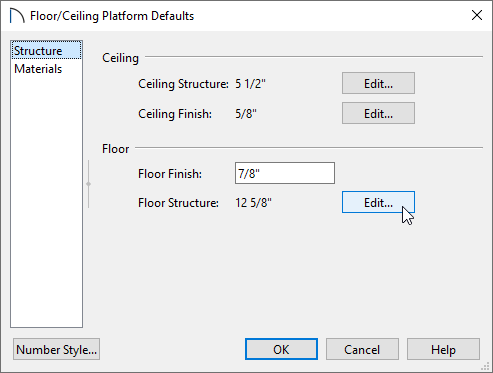Cancel the platform defaults changes
Viewport: 493px width, 373px height.
[x=362, y=349]
